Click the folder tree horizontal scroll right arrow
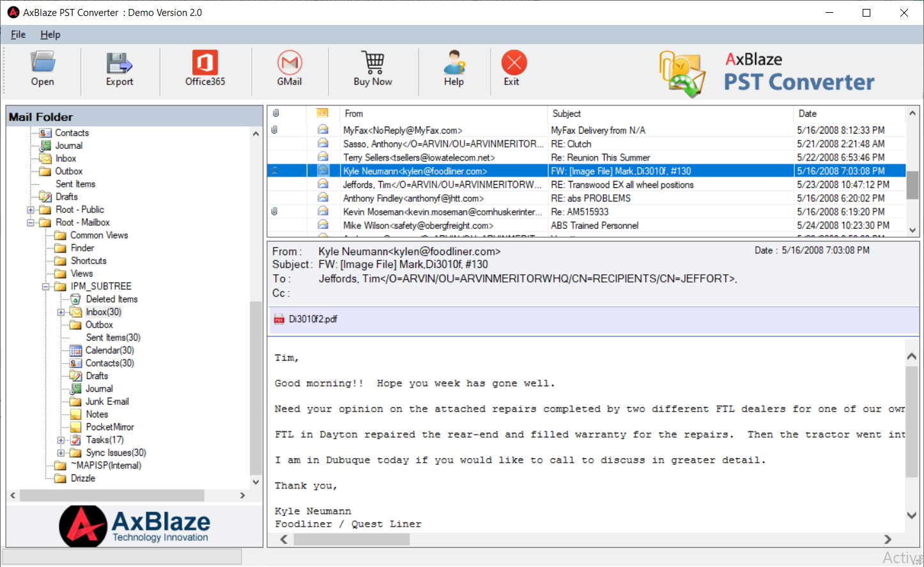Image resolution: width=924 pixels, height=567 pixels. 242,495
